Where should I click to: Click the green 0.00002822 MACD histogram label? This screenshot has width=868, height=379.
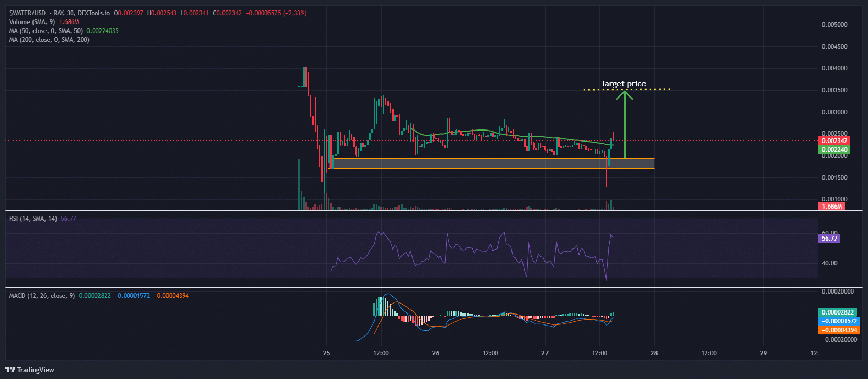coord(837,312)
